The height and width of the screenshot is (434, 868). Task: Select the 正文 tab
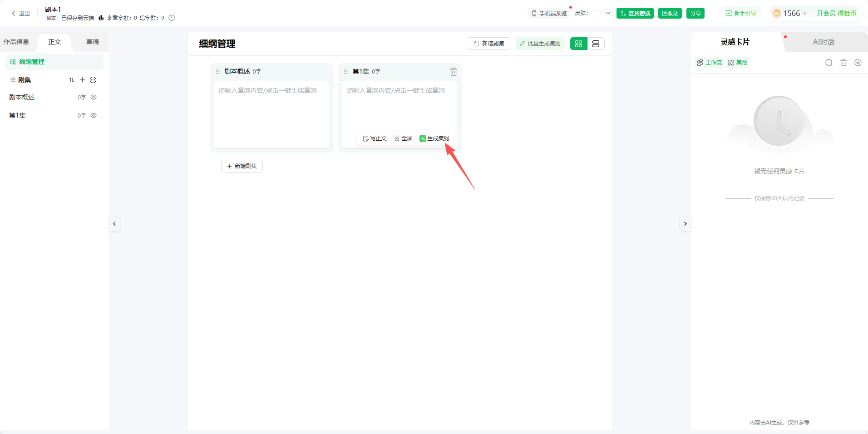(x=54, y=42)
